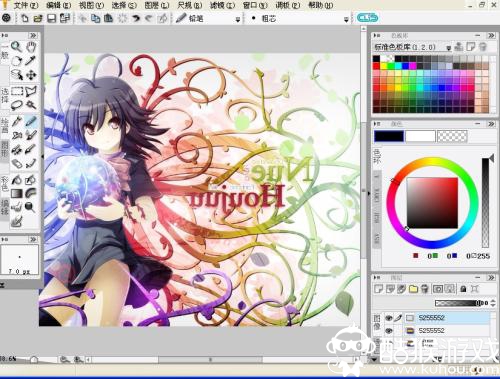The height and width of the screenshot is (379, 500).
Task: Click the Paste toolbar icon
Action: coord(108,18)
